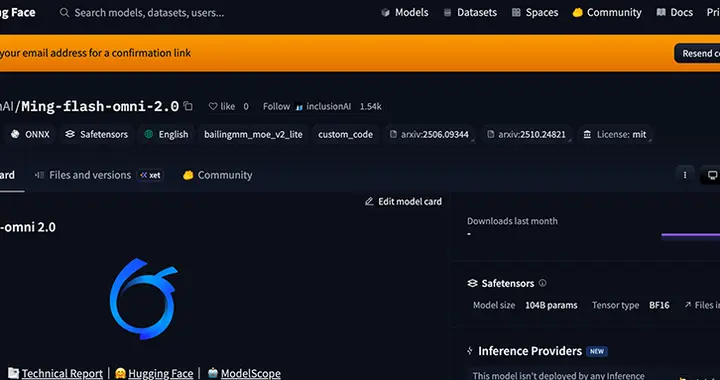Click Edit model card
The image size is (720, 380).
coord(403,201)
